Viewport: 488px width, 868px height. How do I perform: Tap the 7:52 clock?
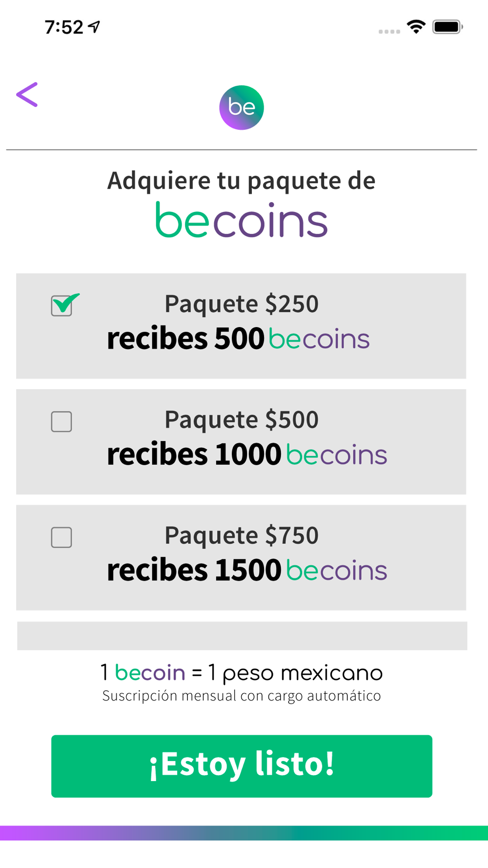pos(64,27)
